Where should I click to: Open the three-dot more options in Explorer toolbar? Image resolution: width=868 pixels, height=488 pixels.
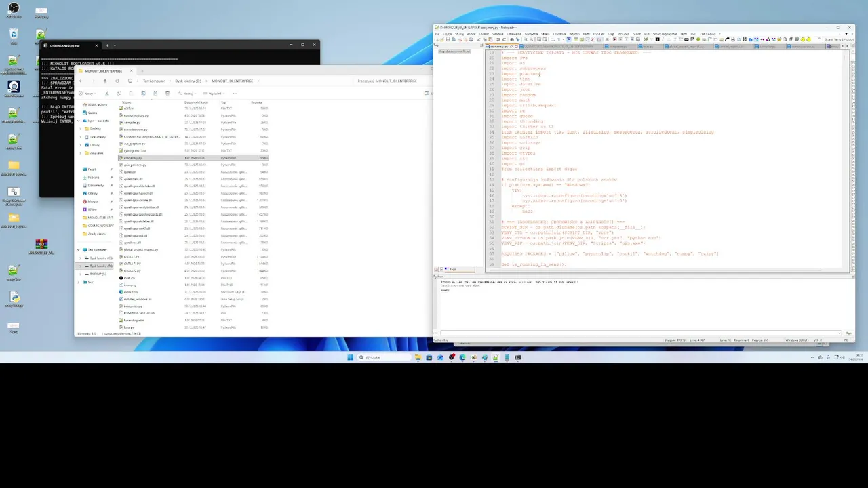[235, 94]
